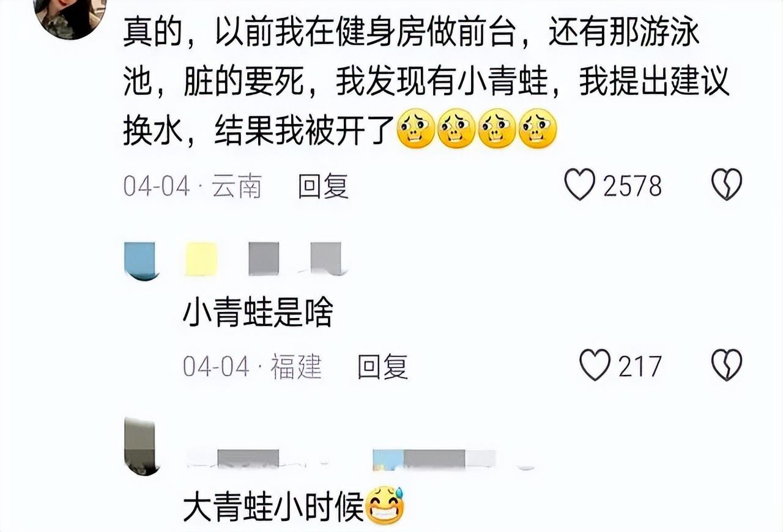
Task: Open the blue avatar of the second commenter
Action: (141, 260)
